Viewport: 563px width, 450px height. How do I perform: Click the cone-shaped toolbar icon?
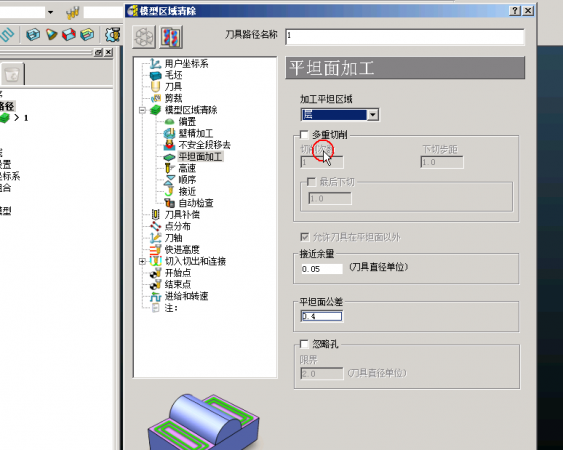(51, 34)
